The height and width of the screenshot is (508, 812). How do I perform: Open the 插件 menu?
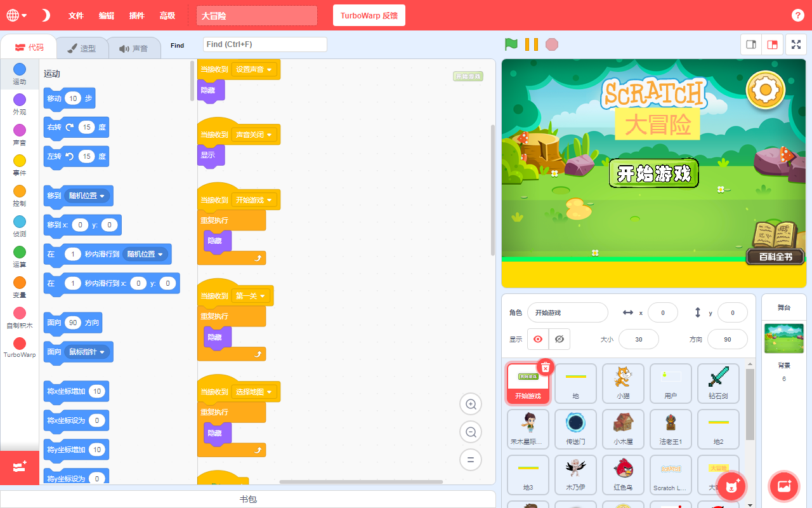point(136,16)
